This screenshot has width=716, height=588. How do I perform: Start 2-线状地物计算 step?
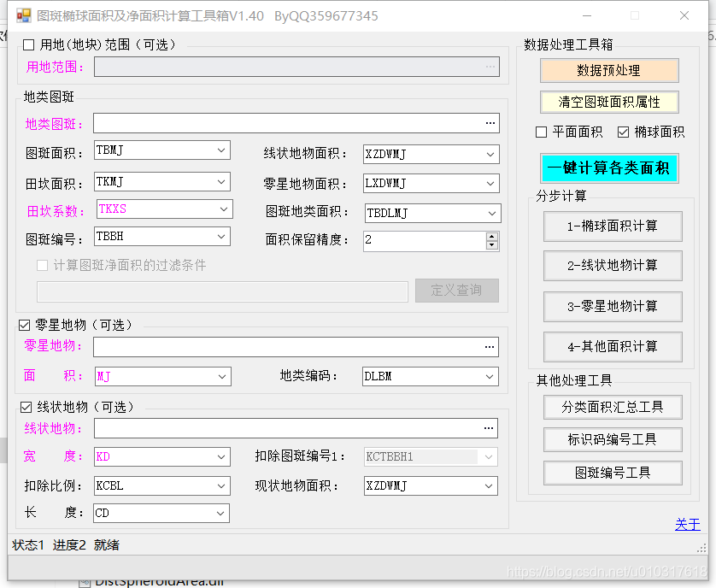[x=613, y=266]
